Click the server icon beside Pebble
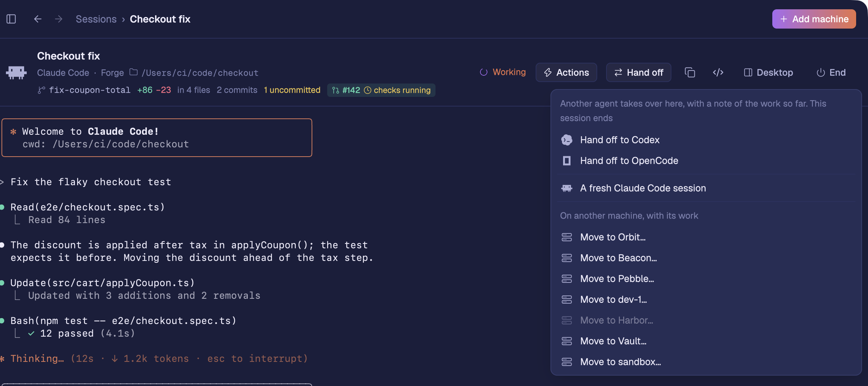This screenshot has width=868, height=386. pyautogui.click(x=567, y=279)
